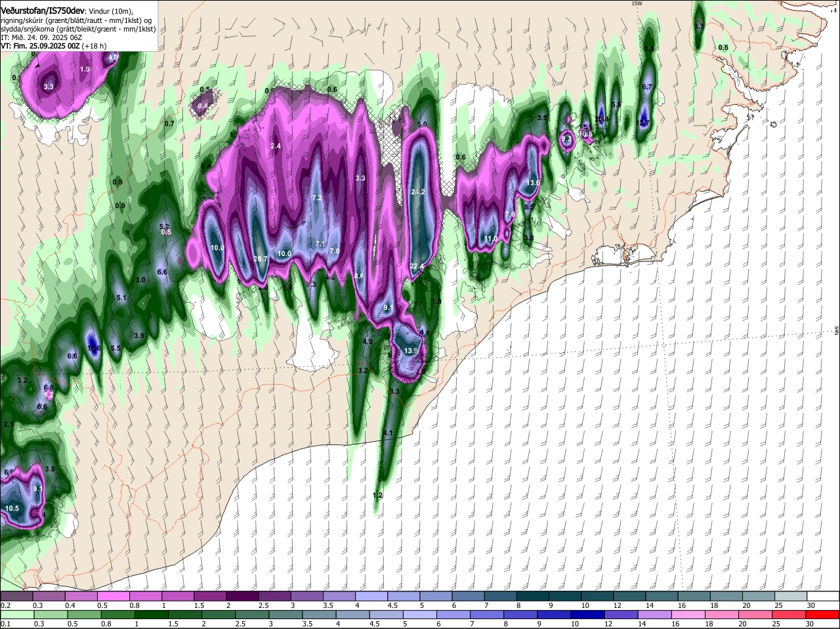Image resolution: width=840 pixels, height=629 pixels.
Task: Click the 7.2 value in the purple snow area
Action: [317, 198]
